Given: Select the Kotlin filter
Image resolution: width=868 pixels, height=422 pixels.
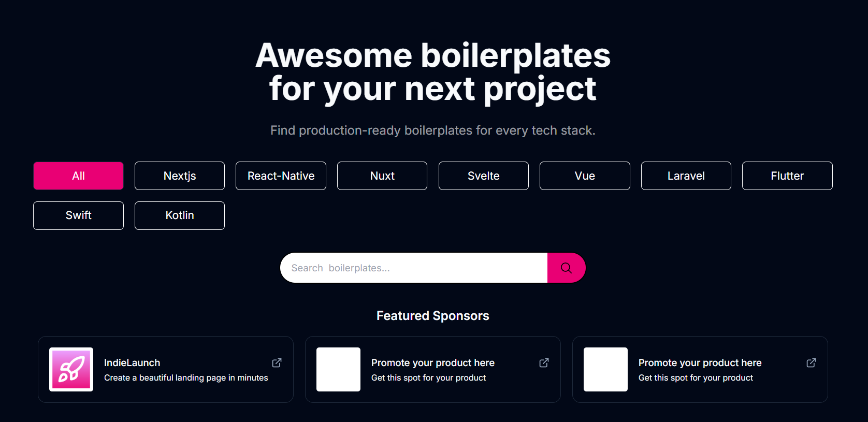Looking at the screenshot, I should tap(180, 215).
